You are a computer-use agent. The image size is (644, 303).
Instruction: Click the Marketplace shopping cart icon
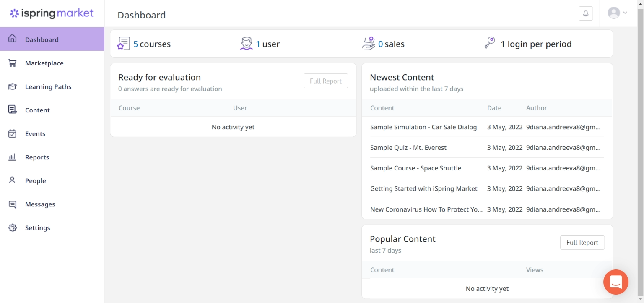pos(13,63)
